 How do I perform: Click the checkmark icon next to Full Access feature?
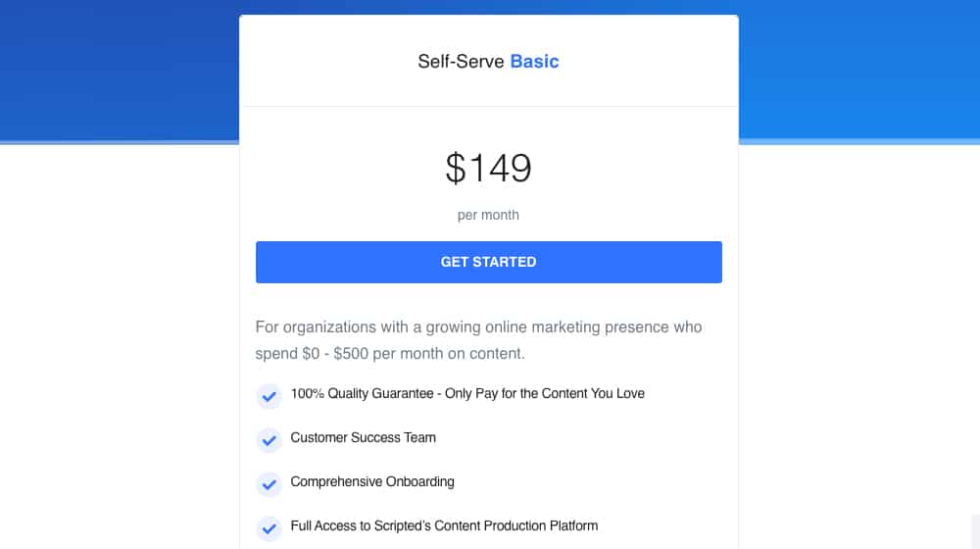click(269, 528)
